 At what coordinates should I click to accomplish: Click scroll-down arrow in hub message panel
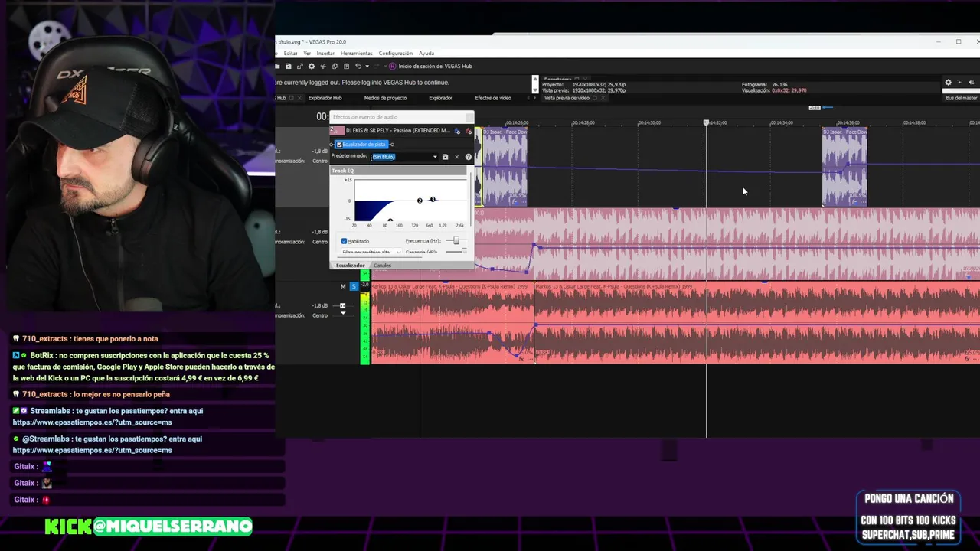pos(534,90)
